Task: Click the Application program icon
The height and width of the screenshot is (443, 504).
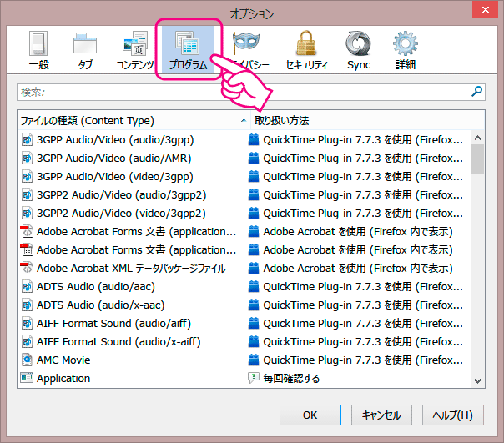Action: 27,378
